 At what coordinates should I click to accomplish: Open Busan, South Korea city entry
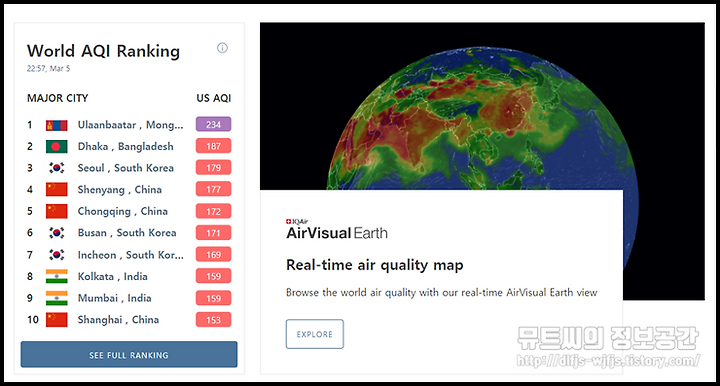tap(127, 233)
